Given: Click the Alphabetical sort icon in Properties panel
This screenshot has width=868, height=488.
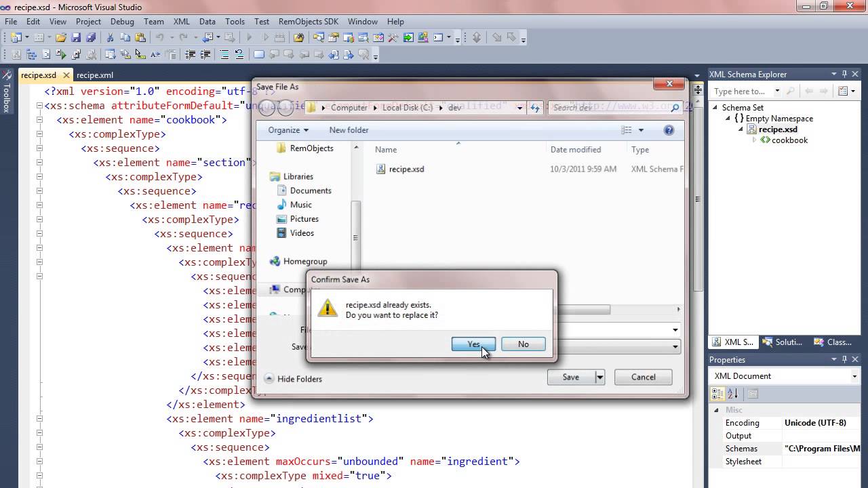Looking at the screenshot, I should (732, 394).
